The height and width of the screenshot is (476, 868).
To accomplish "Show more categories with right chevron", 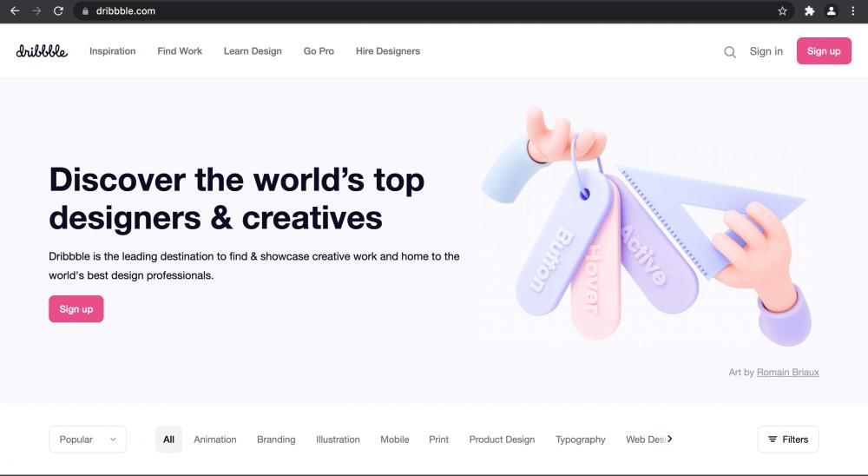I will pyautogui.click(x=670, y=439).
